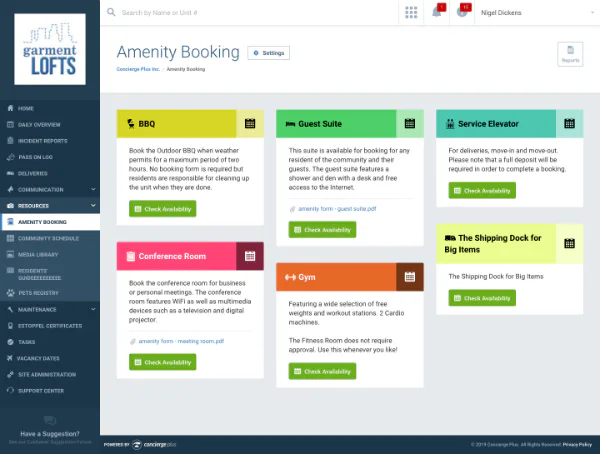Click the suggestion chat bubble icon
Image resolution: width=600 pixels, height=454 pixels.
click(x=50, y=421)
